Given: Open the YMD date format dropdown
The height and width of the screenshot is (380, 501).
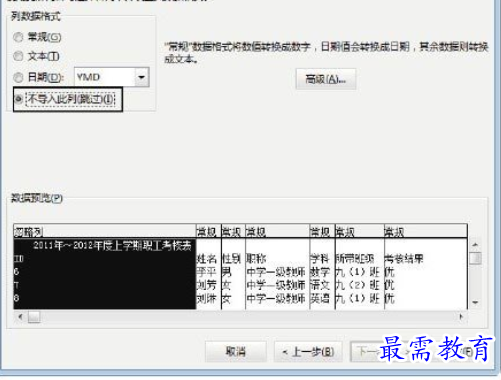Looking at the screenshot, I should 142,77.
